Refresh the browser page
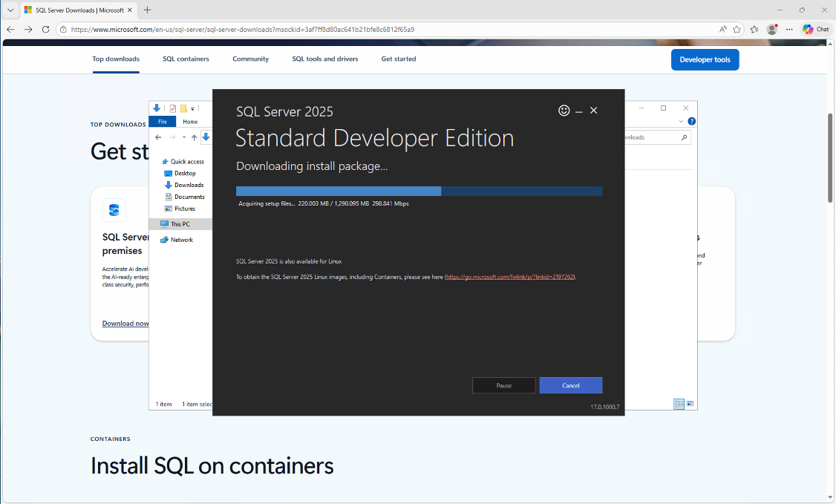 point(46,29)
